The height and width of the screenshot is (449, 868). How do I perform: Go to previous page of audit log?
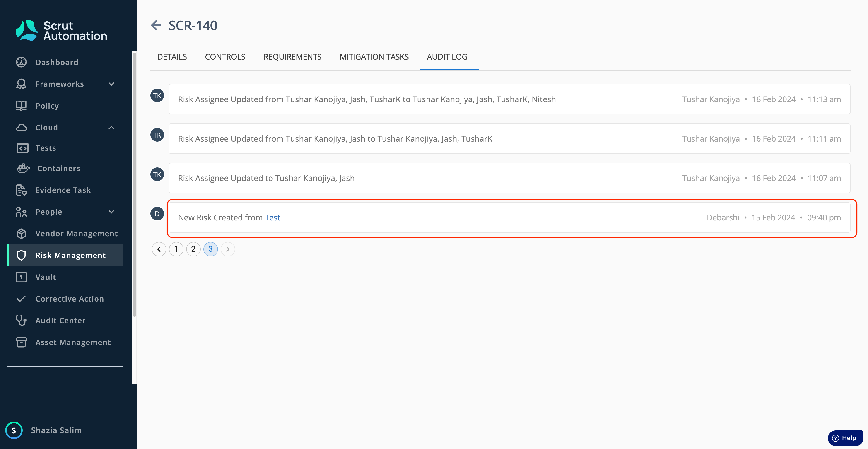[159, 249]
